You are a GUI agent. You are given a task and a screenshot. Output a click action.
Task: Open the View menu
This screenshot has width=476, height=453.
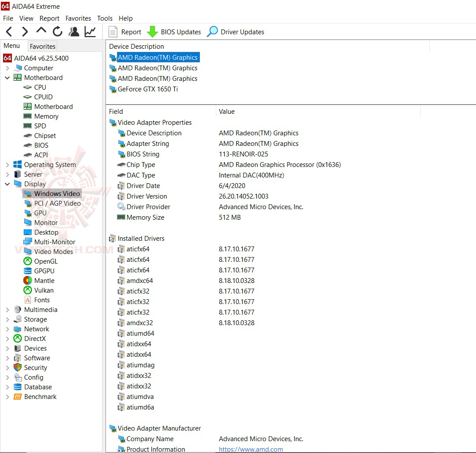coord(26,18)
